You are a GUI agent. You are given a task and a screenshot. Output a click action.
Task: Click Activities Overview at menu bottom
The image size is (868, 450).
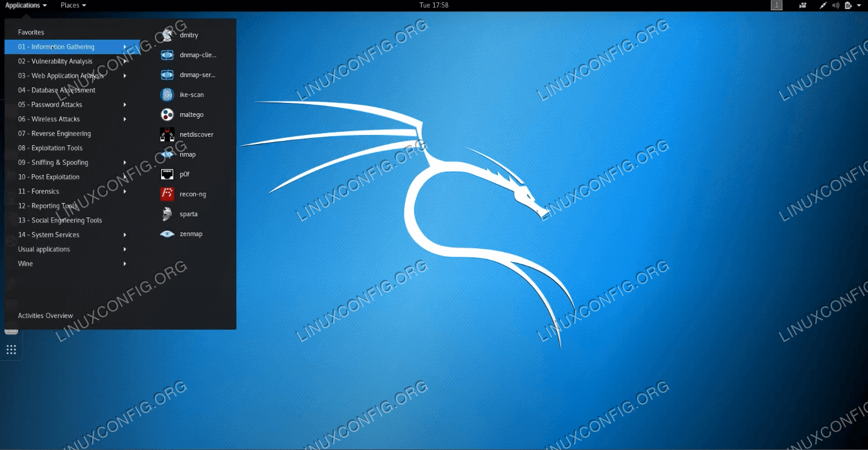(45, 315)
